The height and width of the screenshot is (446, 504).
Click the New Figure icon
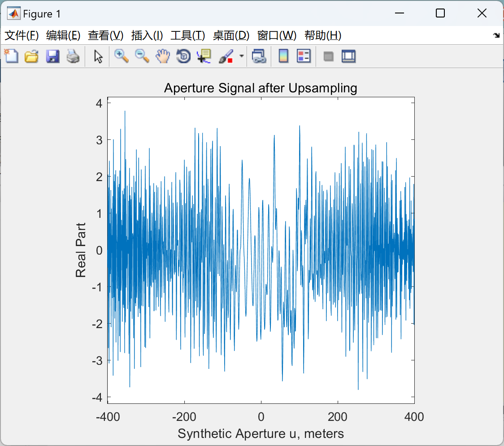(11, 56)
